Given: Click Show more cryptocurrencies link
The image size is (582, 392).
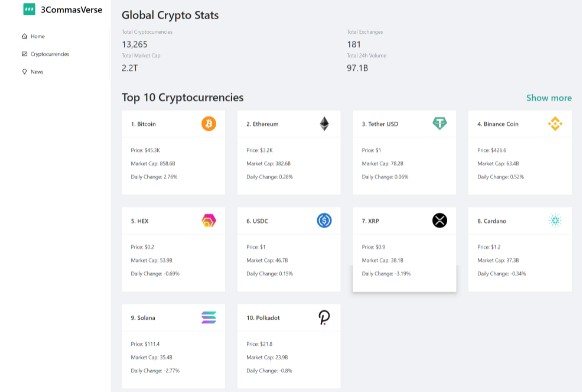Looking at the screenshot, I should 549,98.
